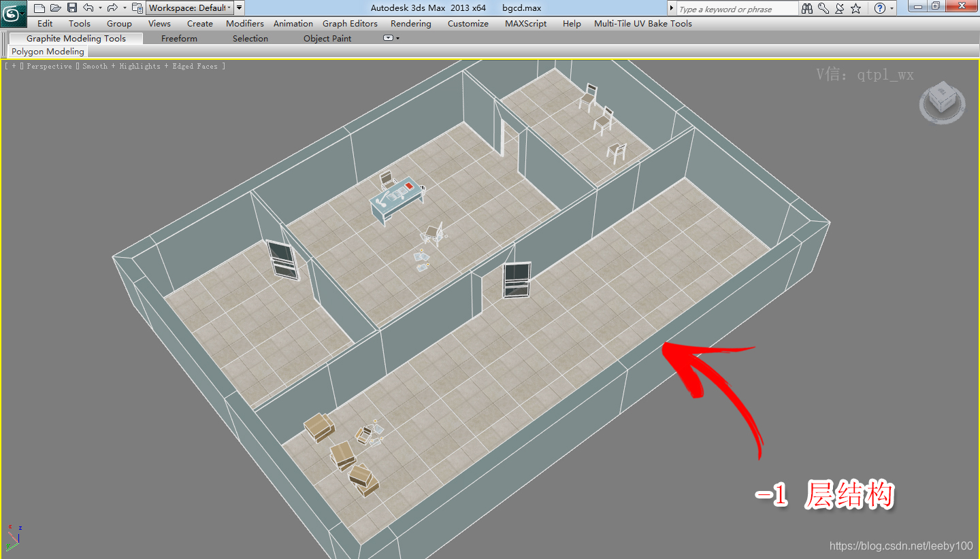This screenshot has height=559, width=980.
Task: Click the Project Folder icon in quick access
Action: pos(137,8)
